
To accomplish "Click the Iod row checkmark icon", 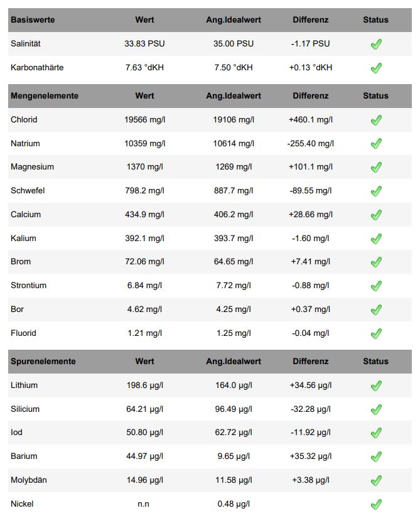I will (376, 433).
